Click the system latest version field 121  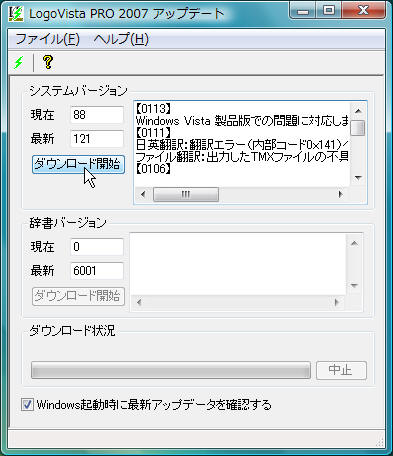(97, 139)
